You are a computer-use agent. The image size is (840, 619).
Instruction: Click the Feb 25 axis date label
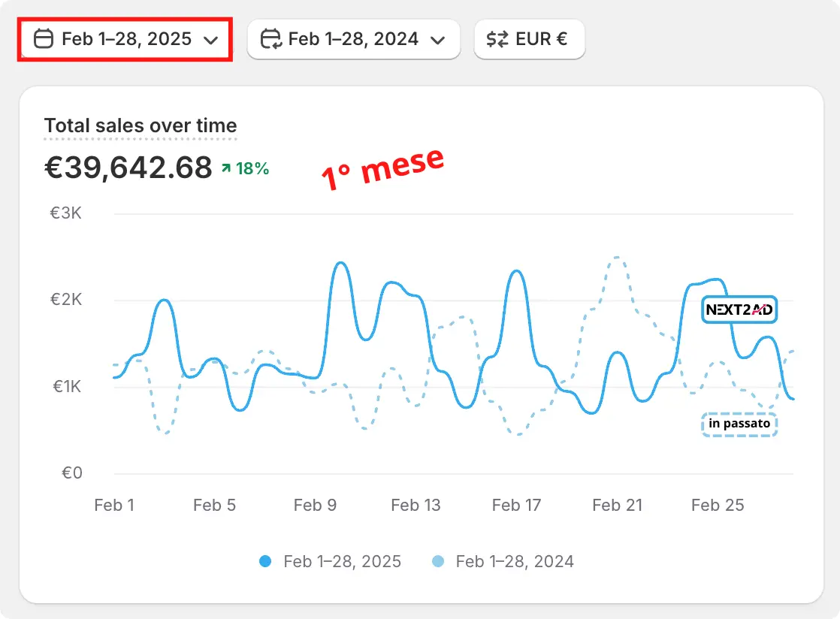coord(718,506)
